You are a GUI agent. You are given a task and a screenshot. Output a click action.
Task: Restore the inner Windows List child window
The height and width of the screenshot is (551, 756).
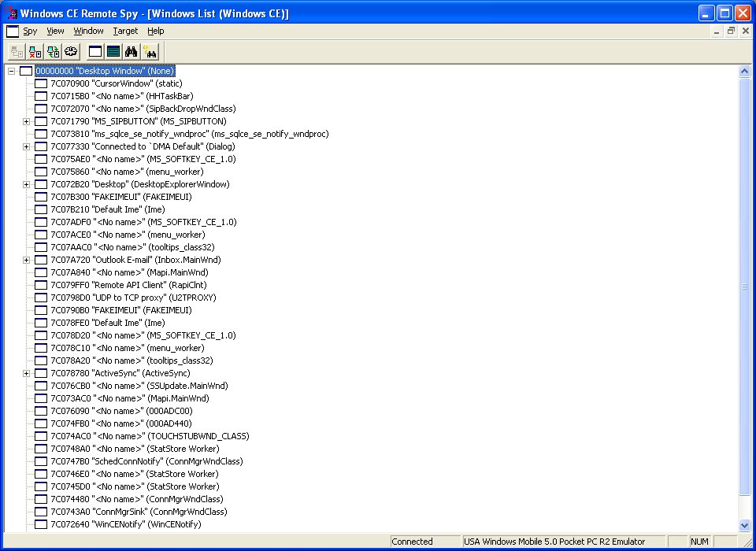[731, 31]
